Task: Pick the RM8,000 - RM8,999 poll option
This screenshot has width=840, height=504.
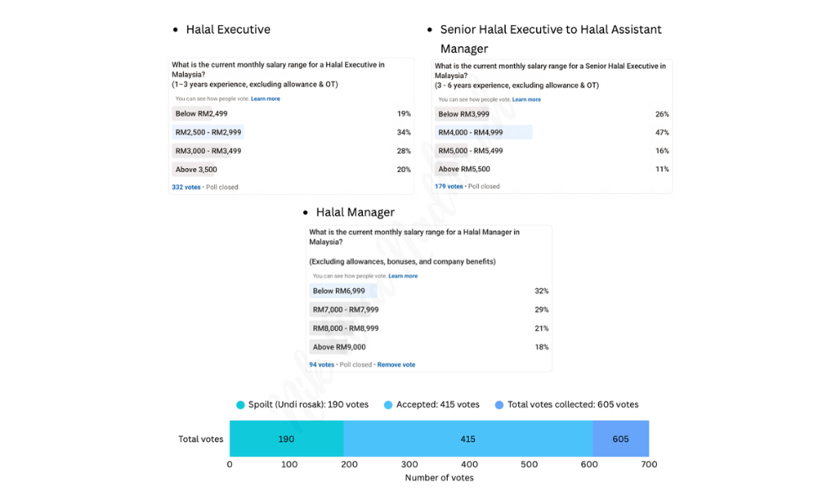Action: tap(345, 328)
